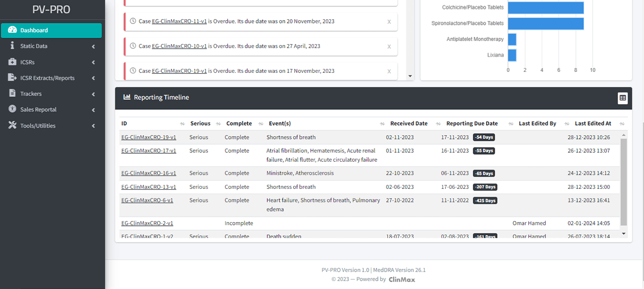Sort table by Received Date column
The height and width of the screenshot is (289, 644).
pos(409,124)
